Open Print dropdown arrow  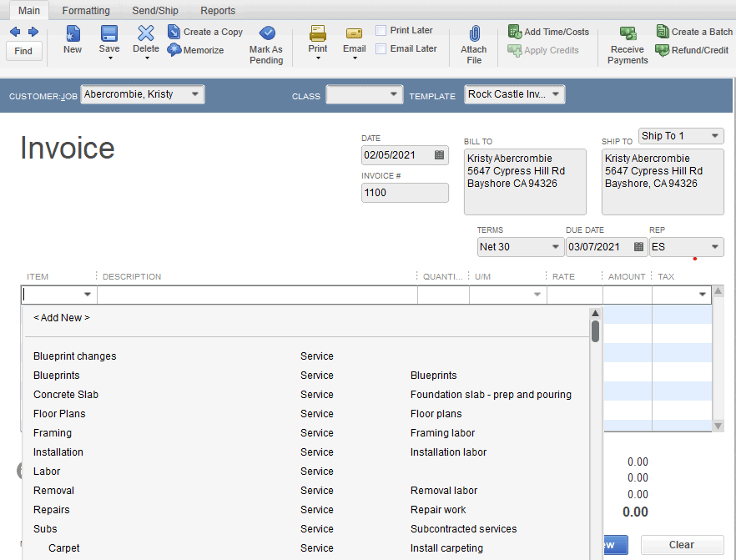318,58
